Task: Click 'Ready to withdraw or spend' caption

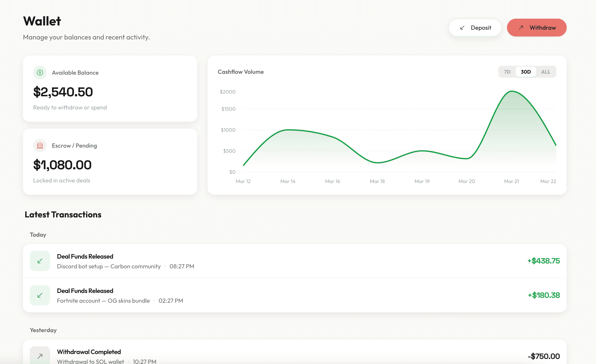Action: pos(70,108)
